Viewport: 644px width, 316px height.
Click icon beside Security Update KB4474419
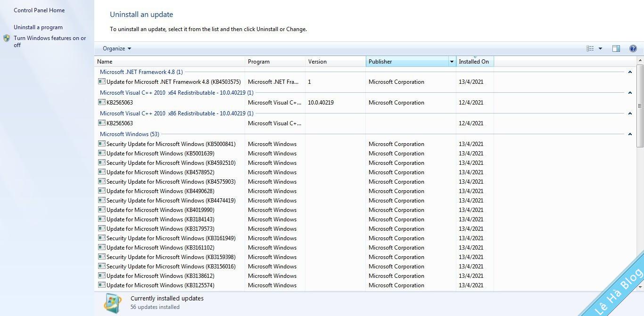point(102,200)
